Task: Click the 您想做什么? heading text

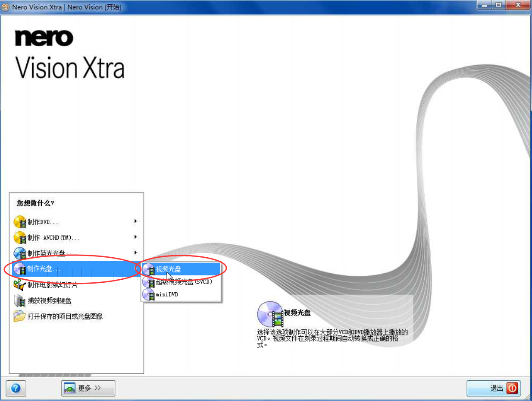Action: pos(35,203)
